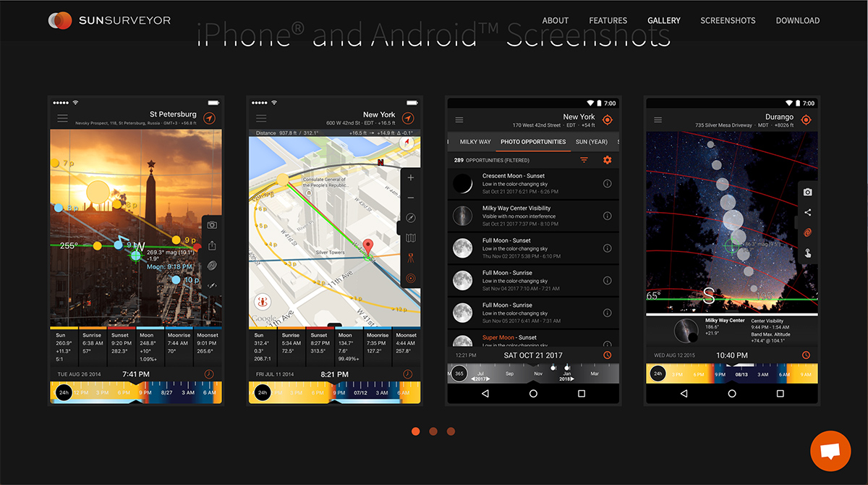Tap folded map icon in side panel

point(411,237)
